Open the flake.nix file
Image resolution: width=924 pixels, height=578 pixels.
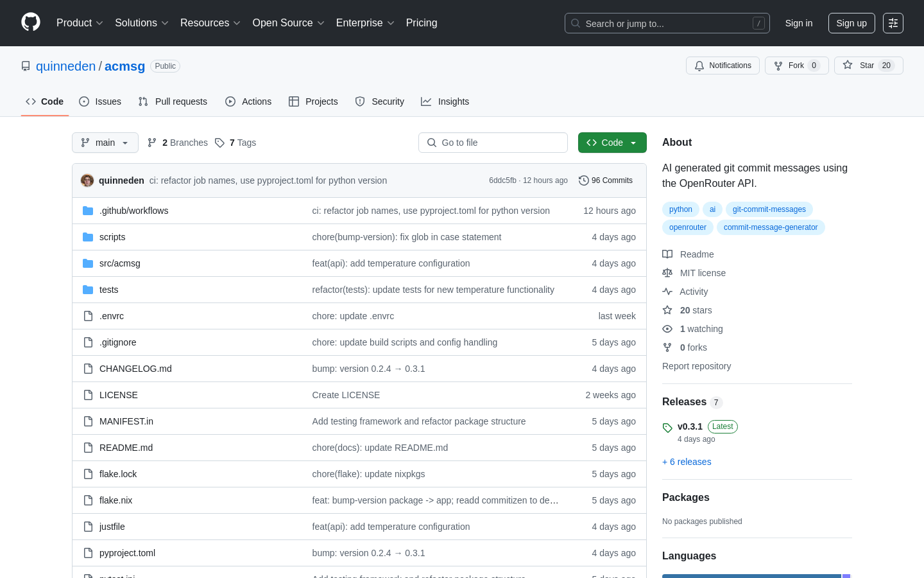116,500
